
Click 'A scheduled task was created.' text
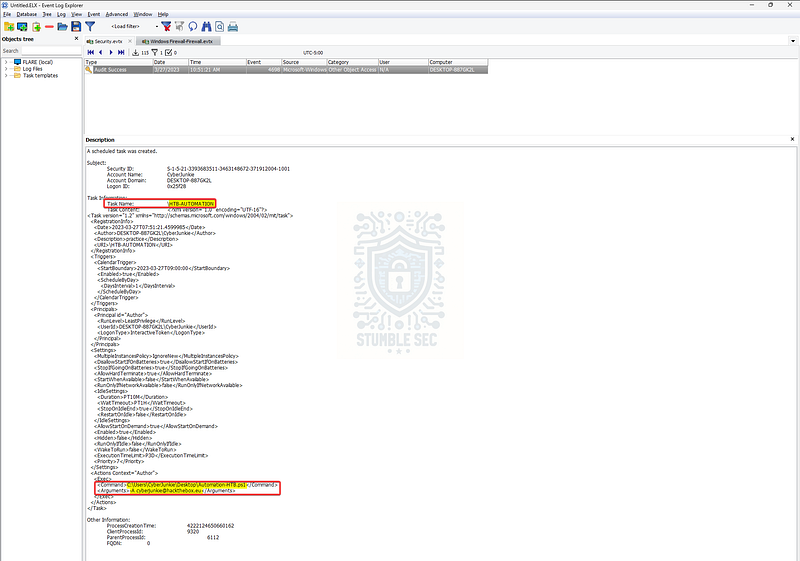click(122, 151)
